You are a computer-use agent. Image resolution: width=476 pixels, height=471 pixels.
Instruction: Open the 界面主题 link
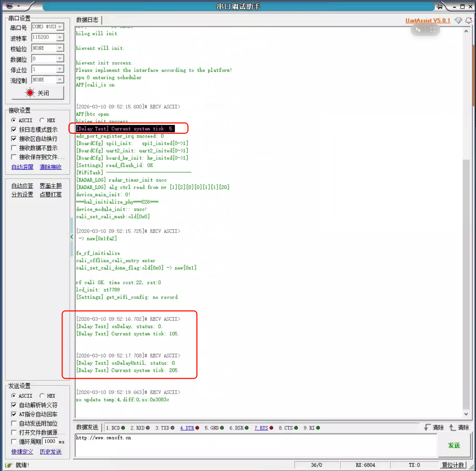coord(50,186)
